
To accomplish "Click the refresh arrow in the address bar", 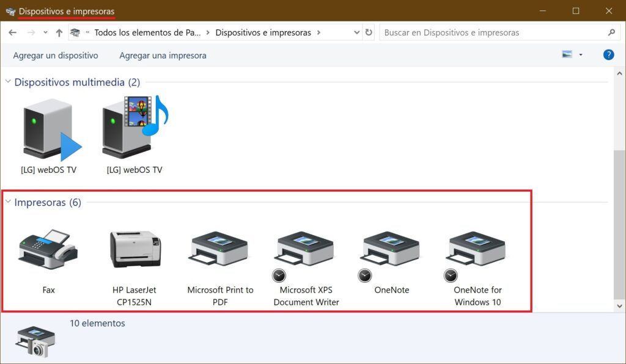I will click(x=369, y=32).
